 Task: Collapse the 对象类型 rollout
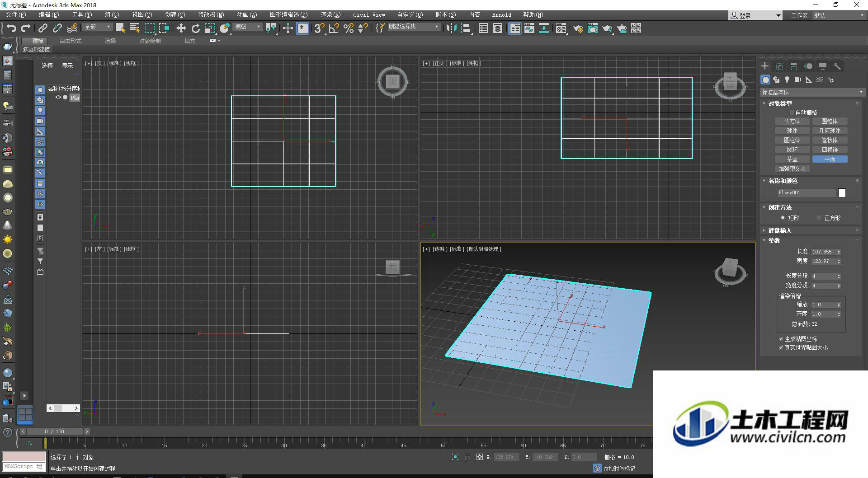(x=779, y=103)
